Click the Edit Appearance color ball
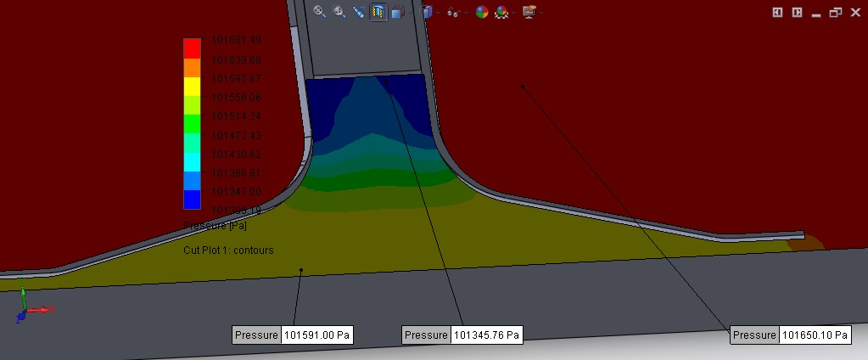868x360 pixels. point(481,12)
